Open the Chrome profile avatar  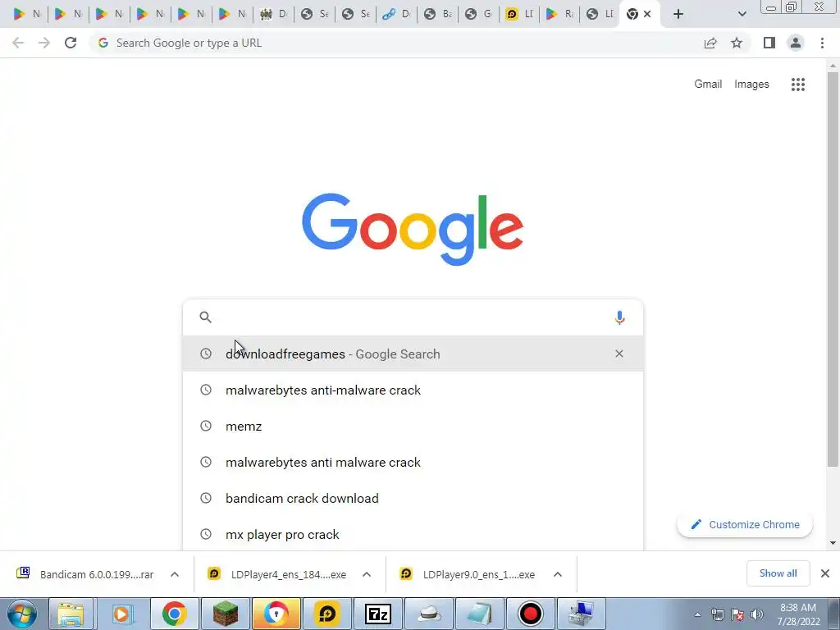[796, 43]
